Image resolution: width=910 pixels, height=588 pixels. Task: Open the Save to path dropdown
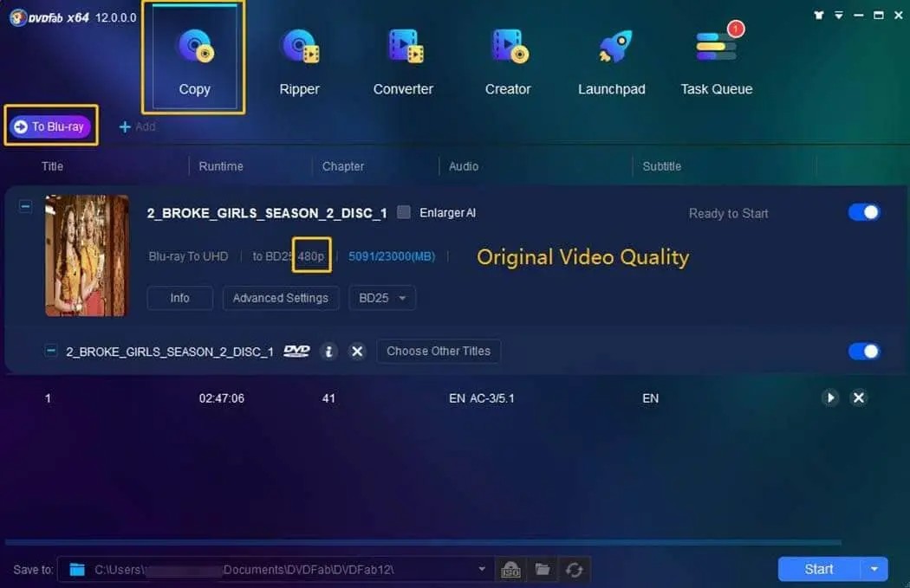click(482, 570)
